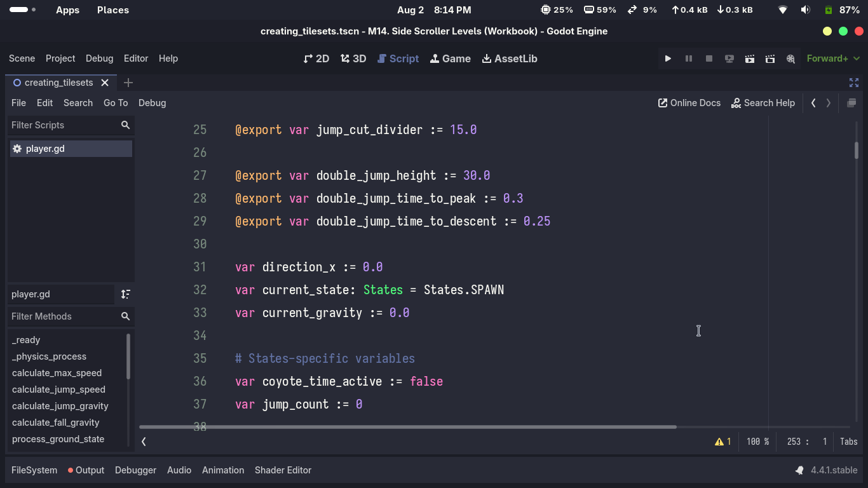Image resolution: width=868 pixels, height=488 pixels.
Task: Jump to the _physics_process method
Action: tap(49, 356)
